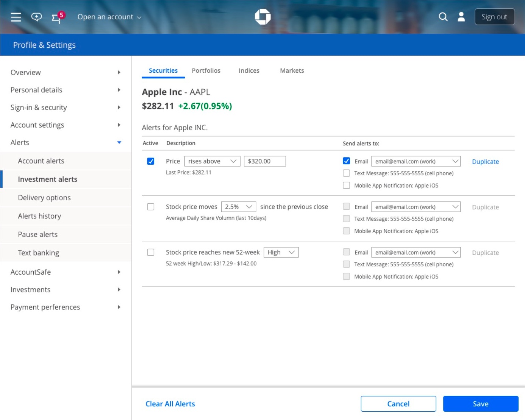525x420 pixels.
Task: Open 52-week alert email address dropdown
Action: click(x=416, y=252)
